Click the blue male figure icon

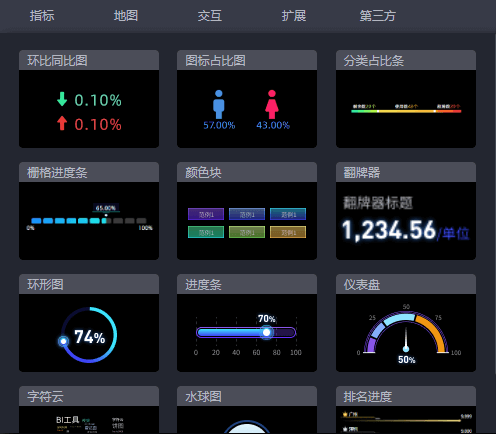tap(219, 104)
